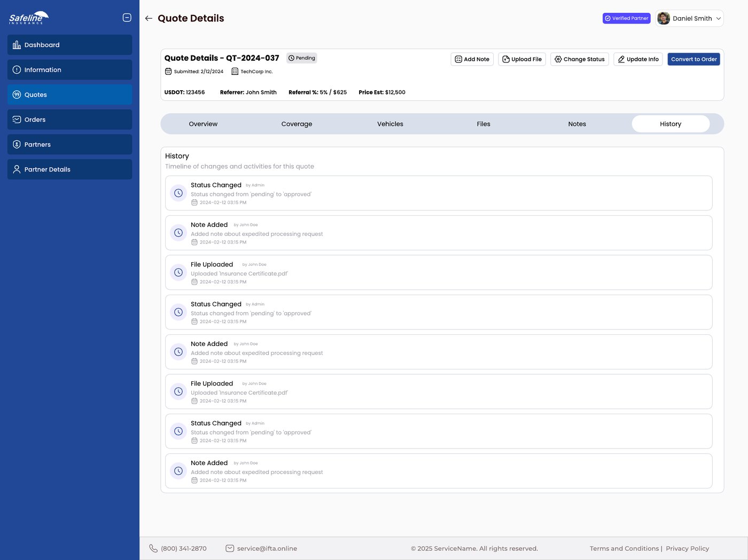Image resolution: width=748 pixels, height=560 pixels.
Task: Click the phone icon in the footer
Action: pyautogui.click(x=153, y=548)
